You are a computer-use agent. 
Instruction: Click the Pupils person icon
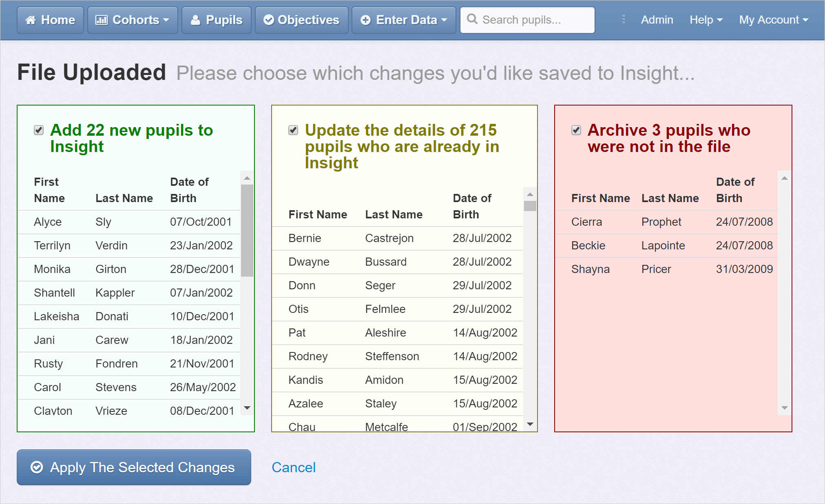(x=196, y=20)
